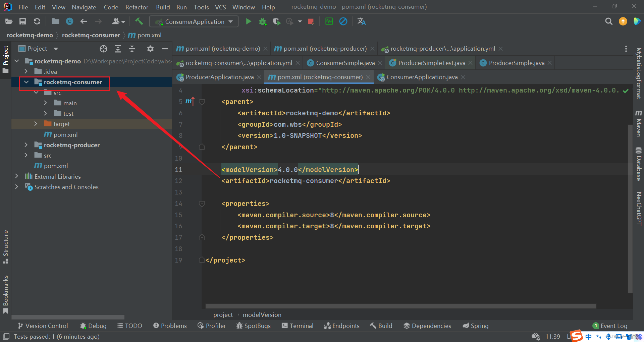Viewport: 644px width, 342px height.
Task: Hide the Project tool window
Action: 165,49
